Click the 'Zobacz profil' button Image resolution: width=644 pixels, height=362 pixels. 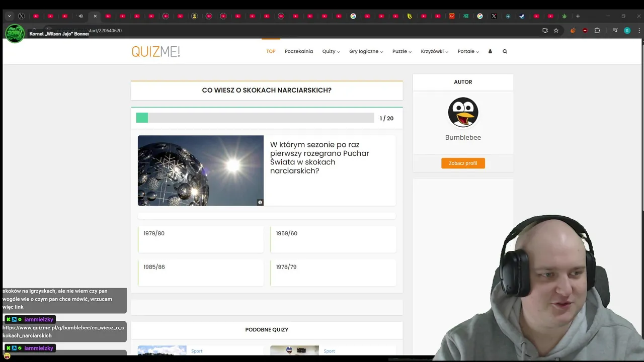click(463, 163)
